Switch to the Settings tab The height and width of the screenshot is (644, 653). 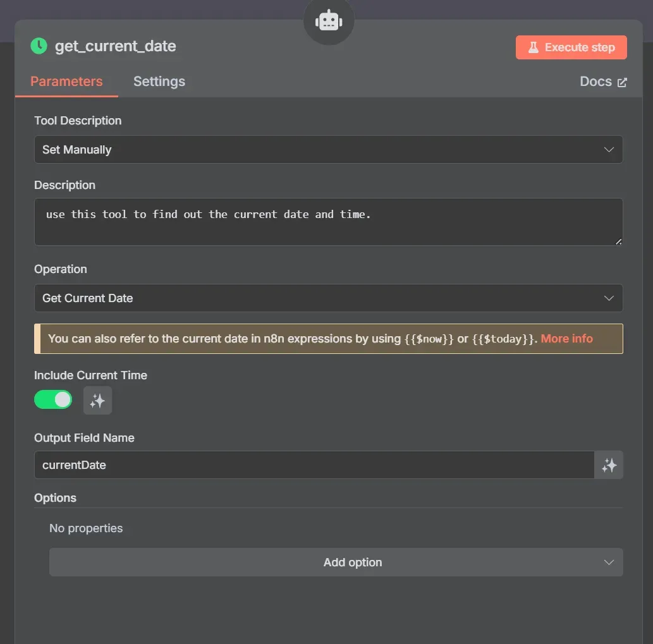tap(159, 82)
